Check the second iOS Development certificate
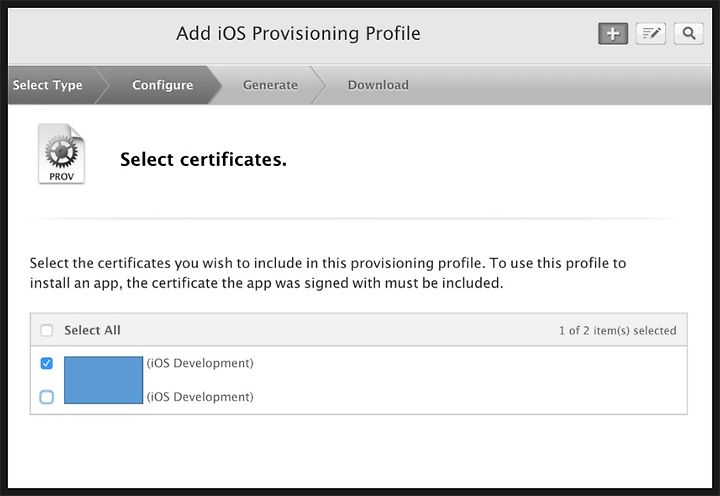The image size is (720, 496). [x=46, y=397]
